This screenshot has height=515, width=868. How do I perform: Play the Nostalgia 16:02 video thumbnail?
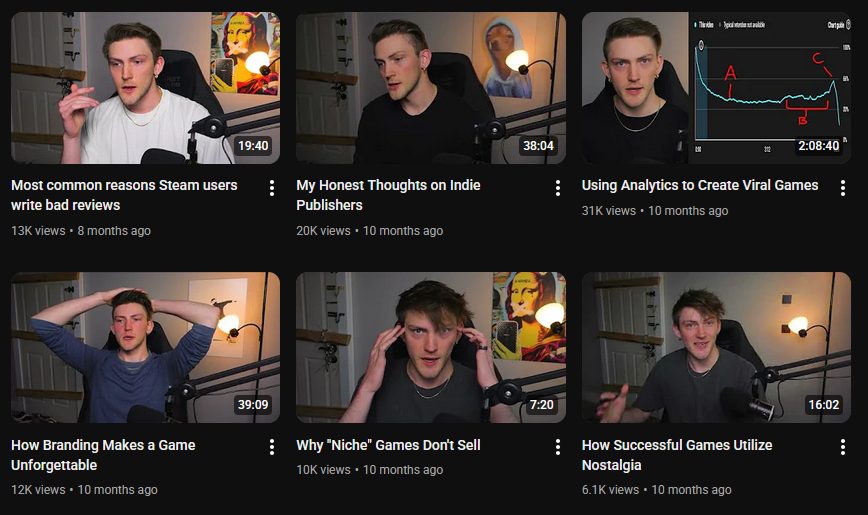[x=716, y=347]
